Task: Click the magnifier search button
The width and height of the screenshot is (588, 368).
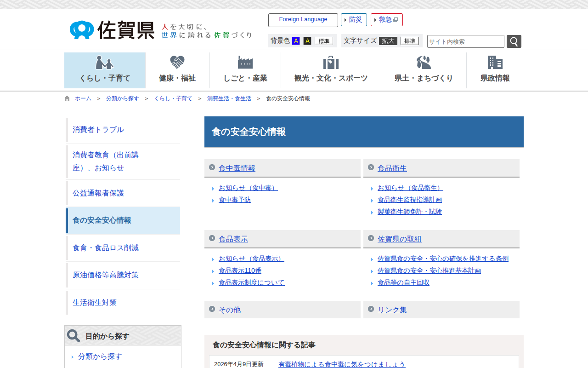Action: [x=514, y=41]
